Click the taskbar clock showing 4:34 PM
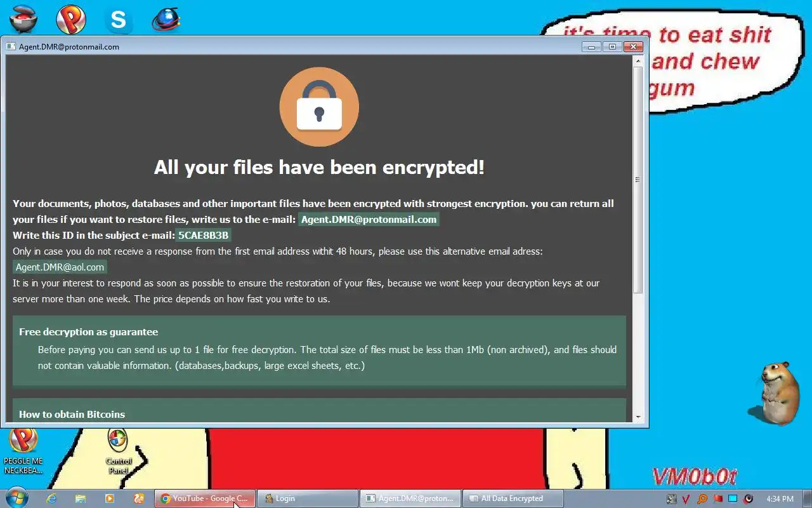The height and width of the screenshot is (508, 812). click(x=780, y=498)
